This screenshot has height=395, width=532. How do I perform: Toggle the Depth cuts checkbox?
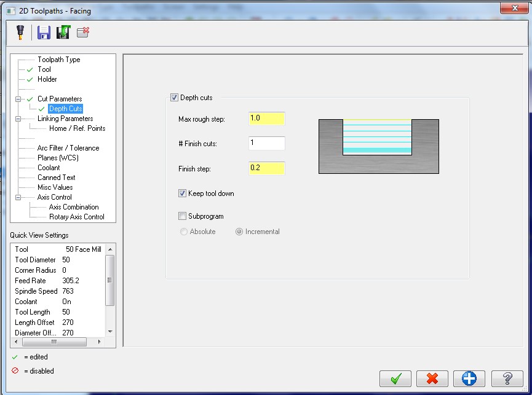pyautogui.click(x=174, y=98)
